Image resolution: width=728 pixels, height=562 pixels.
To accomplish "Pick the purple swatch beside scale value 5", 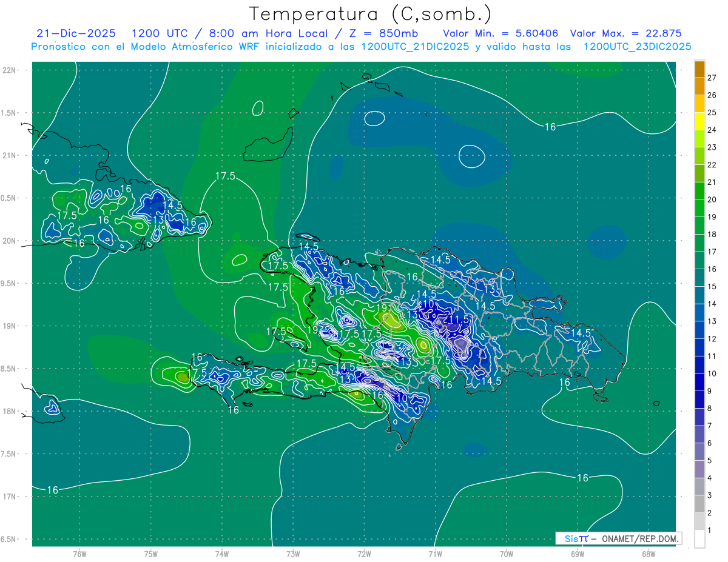I will (699, 452).
